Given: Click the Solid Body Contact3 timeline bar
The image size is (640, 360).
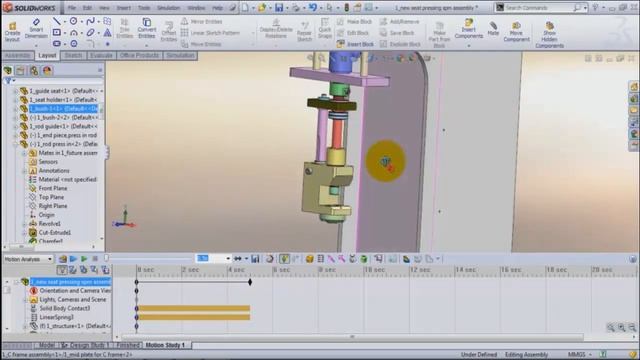Looking at the screenshot, I should 193,309.
